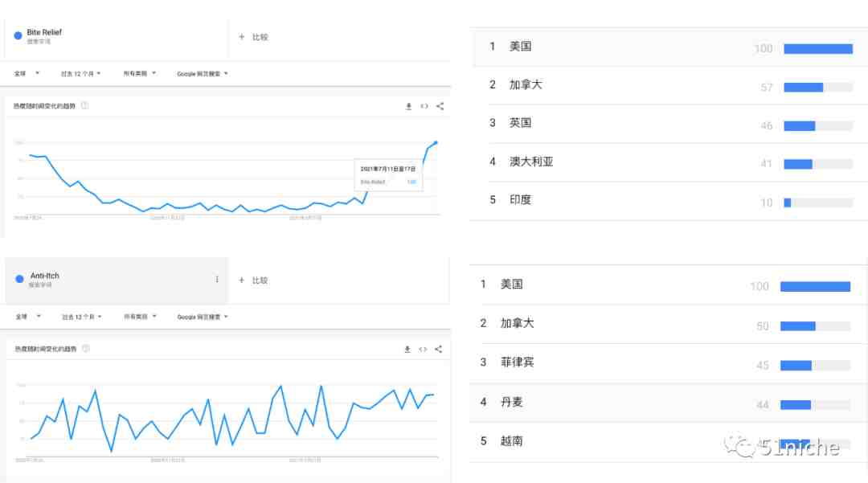Click plus icon next to Bite Relief term
Screen dimensions: 868x483
pos(241,37)
